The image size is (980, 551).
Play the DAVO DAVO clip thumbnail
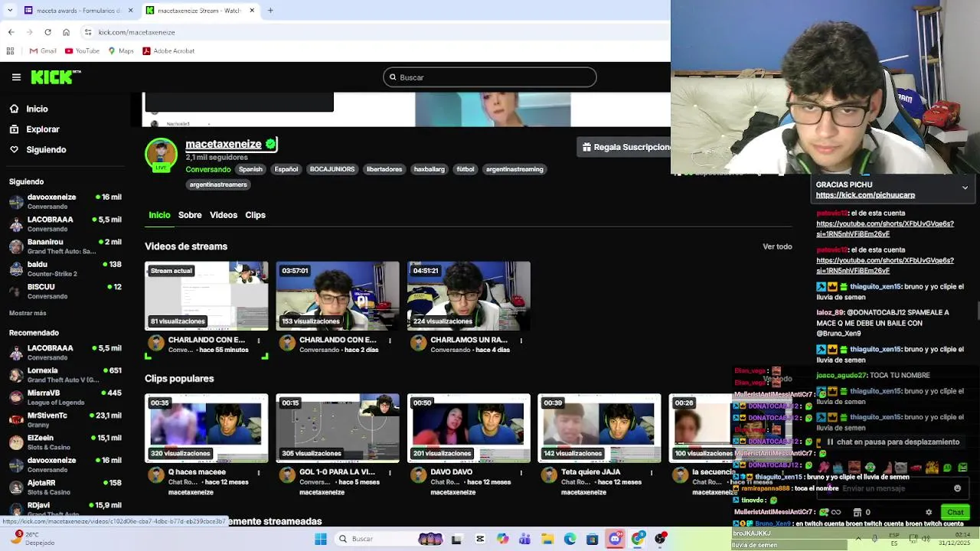point(469,428)
